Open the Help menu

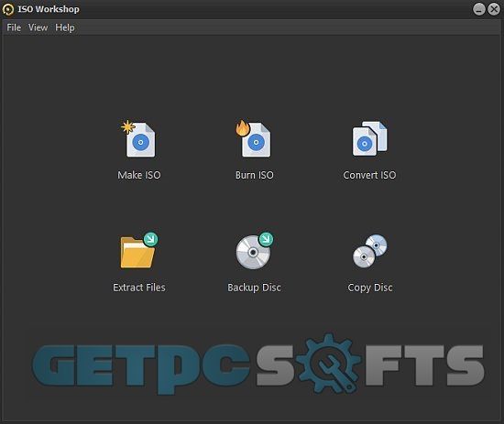coord(65,27)
